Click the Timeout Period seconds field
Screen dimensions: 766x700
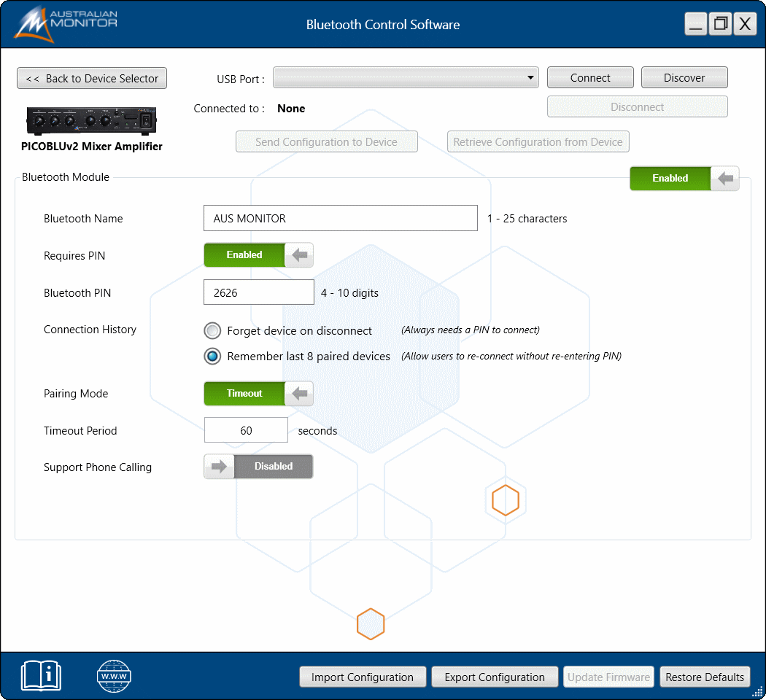(x=246, y=431)
